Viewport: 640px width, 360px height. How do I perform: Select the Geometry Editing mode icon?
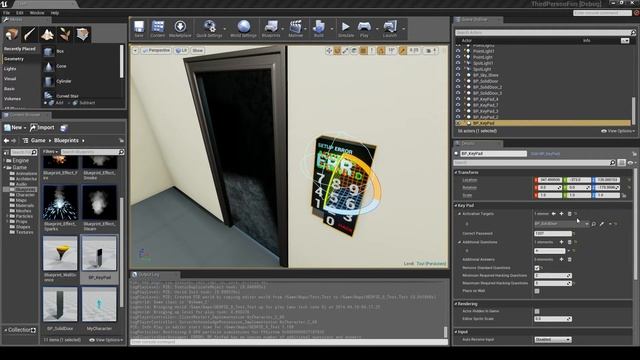(x=82, y=34)
